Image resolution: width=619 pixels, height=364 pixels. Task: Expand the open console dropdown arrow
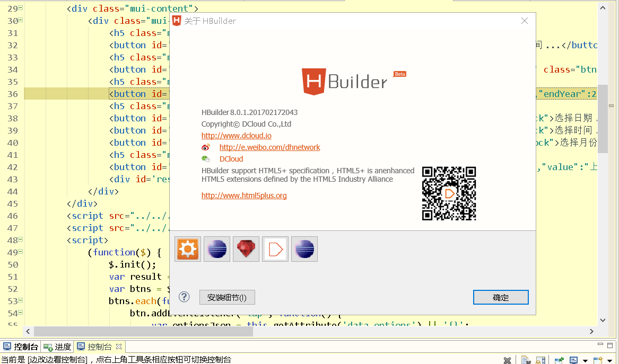click(611, 360)
